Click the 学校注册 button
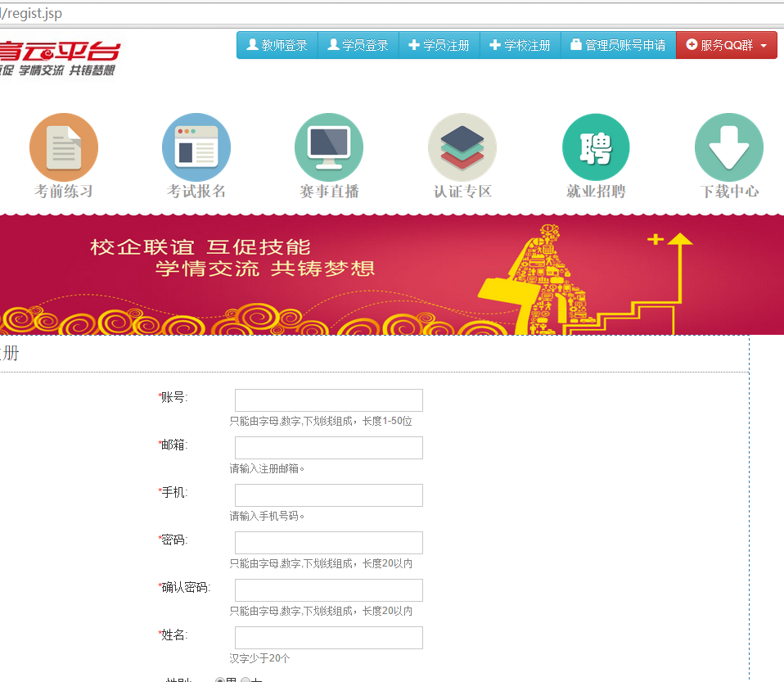 pos(520,45)
